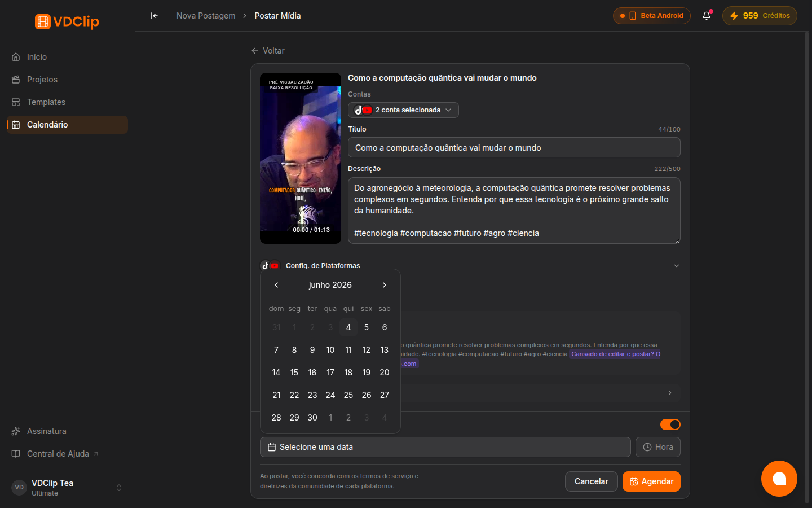The height and width of the screenshot is (508, 812).
Task: Go back with the Voltar arrow
Action: click(268, 51)
